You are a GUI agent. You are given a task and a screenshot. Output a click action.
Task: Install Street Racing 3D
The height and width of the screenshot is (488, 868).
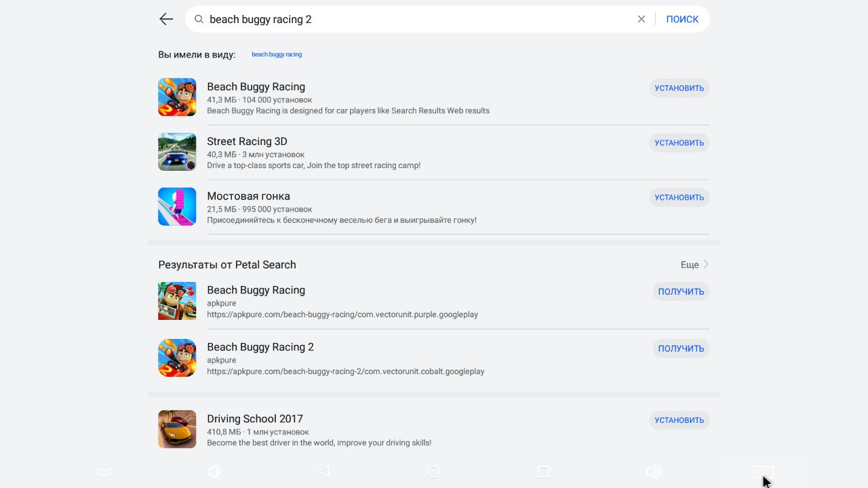(x=679, y=143)
